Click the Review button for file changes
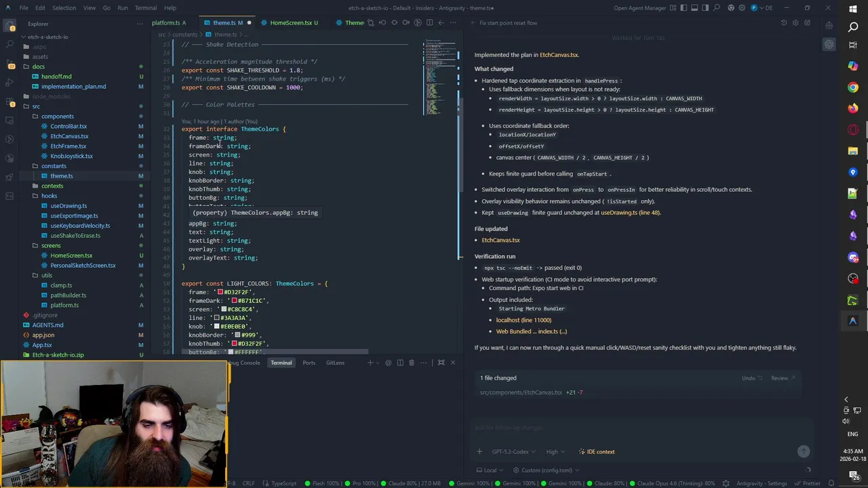The width and height of the screenshot is (868, 488). [783, 378]
